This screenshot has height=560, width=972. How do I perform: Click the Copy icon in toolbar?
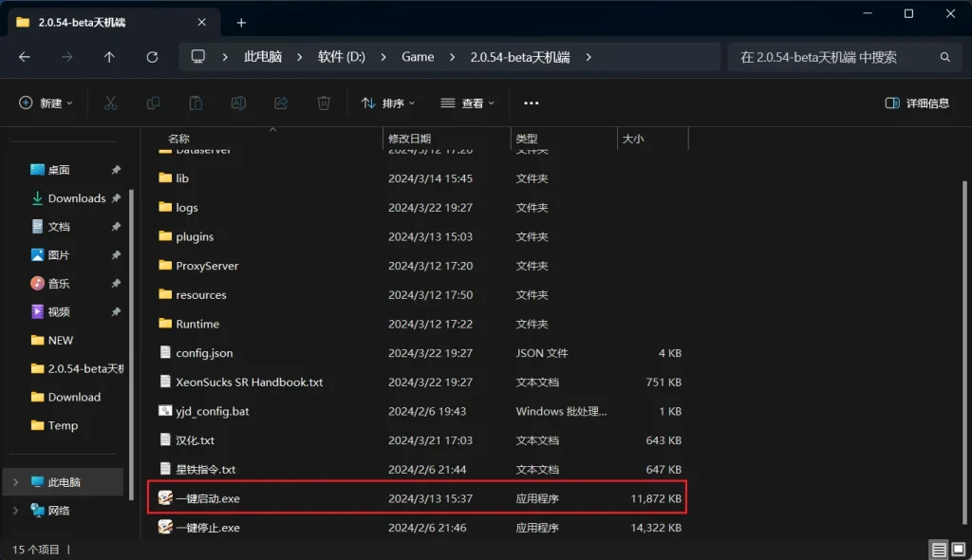[153, 103]
